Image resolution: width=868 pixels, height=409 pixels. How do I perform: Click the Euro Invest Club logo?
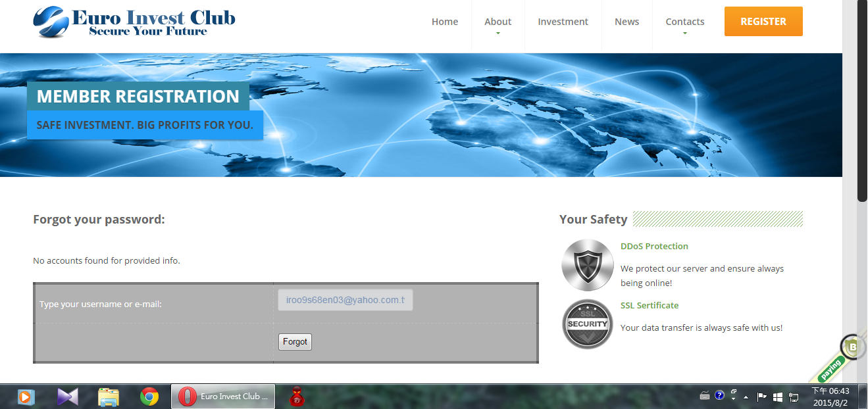[134, 22]
